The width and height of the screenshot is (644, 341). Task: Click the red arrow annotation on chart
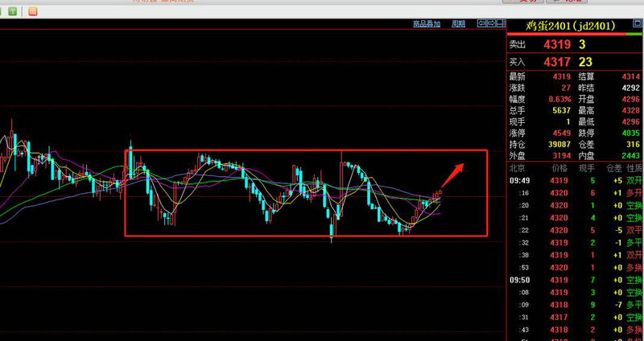click(x=454, y=172)
